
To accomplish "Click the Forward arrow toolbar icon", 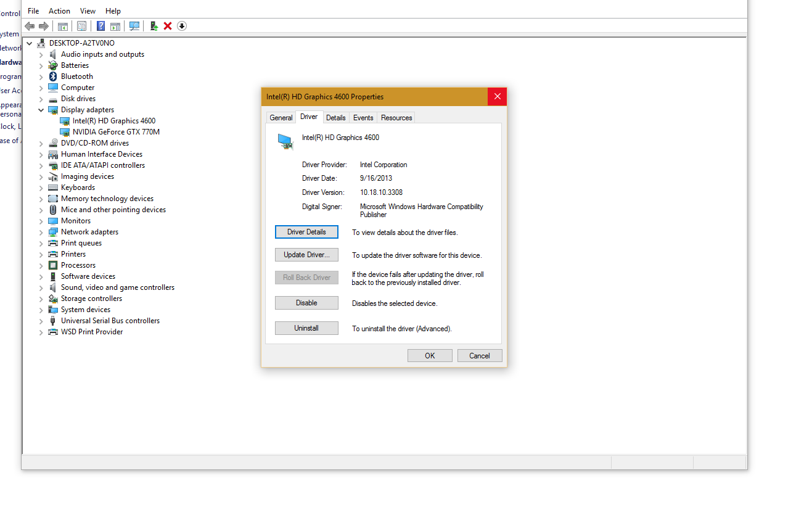I will pos(44,26).
